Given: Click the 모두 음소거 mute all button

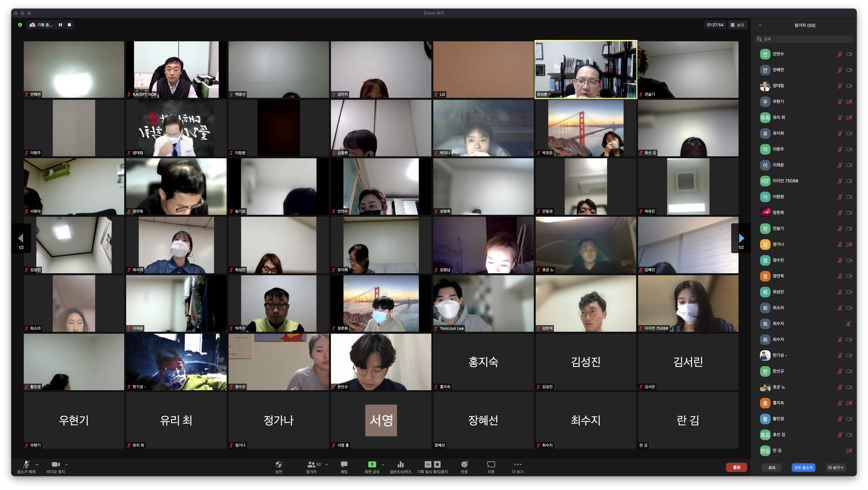Looking at the screenshot, I should click(803, 467).
